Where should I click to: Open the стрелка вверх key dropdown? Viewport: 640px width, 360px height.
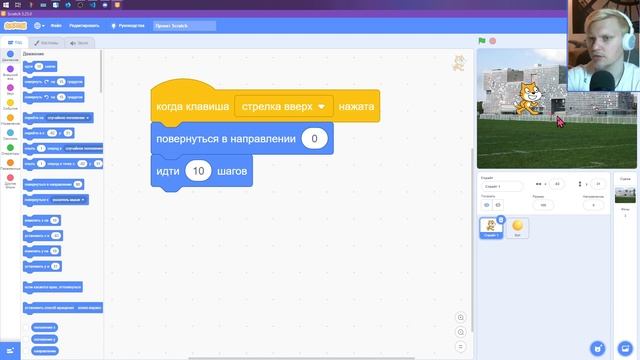(284, 107)
